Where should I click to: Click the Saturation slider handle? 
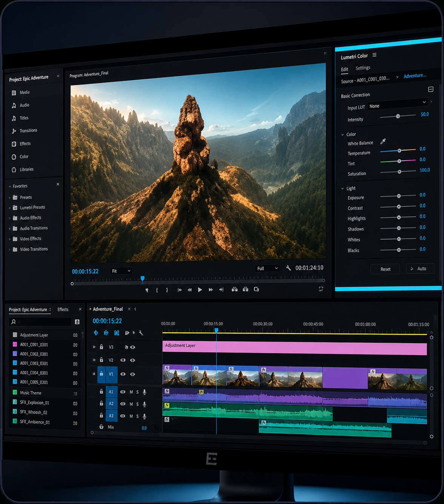click(399, 172)
